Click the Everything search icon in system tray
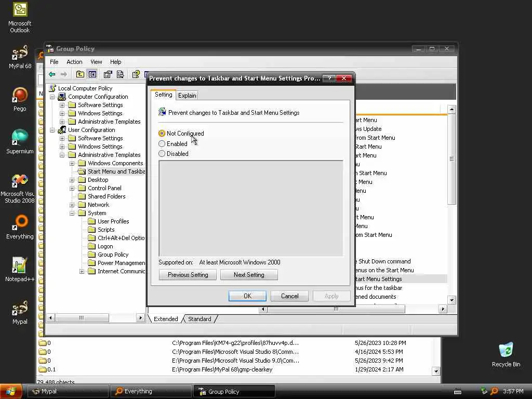The height and width of the screenshot is (399, 532). coord(495,391)
